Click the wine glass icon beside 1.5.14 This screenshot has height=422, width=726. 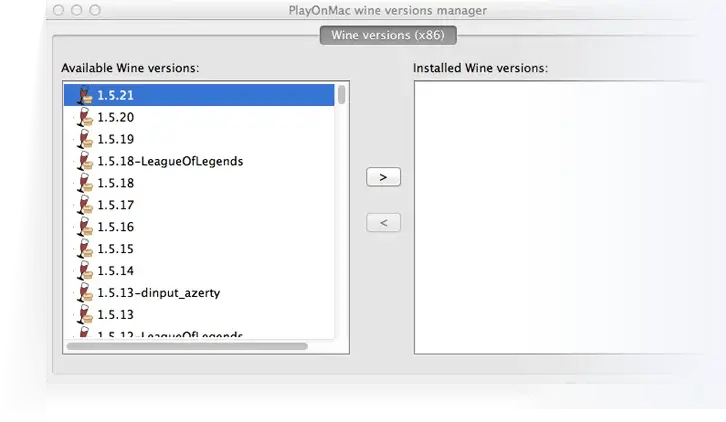click(x=85, y=271)
